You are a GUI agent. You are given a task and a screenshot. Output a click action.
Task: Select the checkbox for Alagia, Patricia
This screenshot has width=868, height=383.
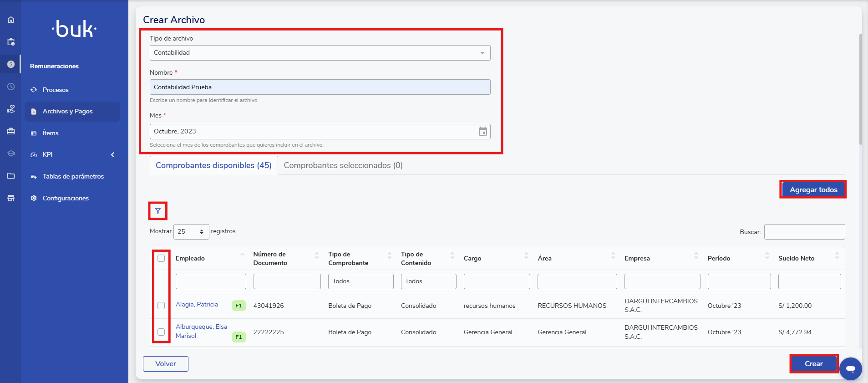[x=161, y=306]
